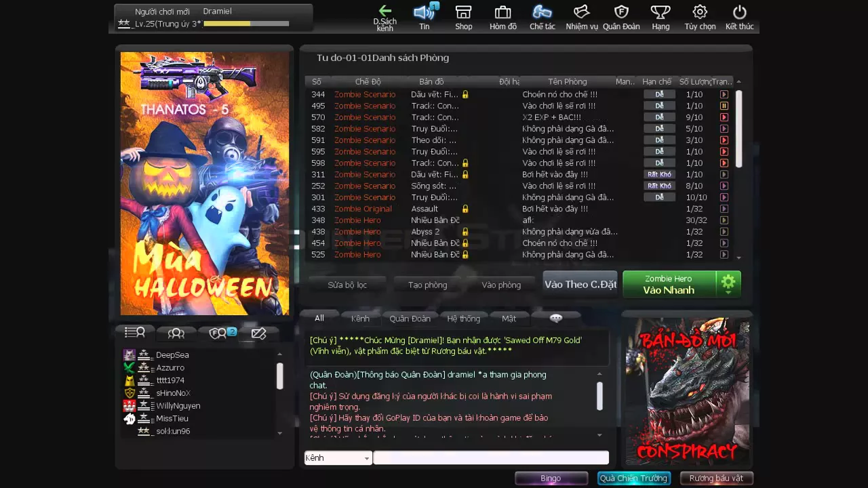Switch to the All chat tab
Screen dimensions: 868x488
coord(319,318)
